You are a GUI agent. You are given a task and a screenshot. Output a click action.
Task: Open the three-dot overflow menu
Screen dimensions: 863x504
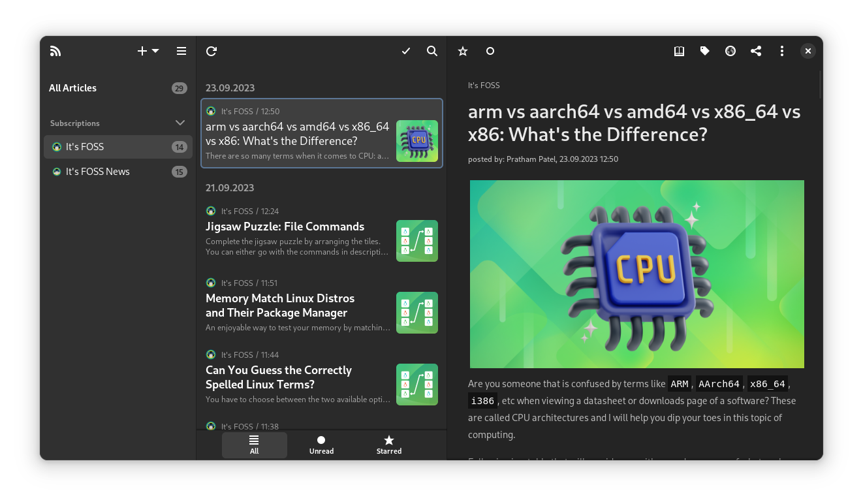(781, 51)
